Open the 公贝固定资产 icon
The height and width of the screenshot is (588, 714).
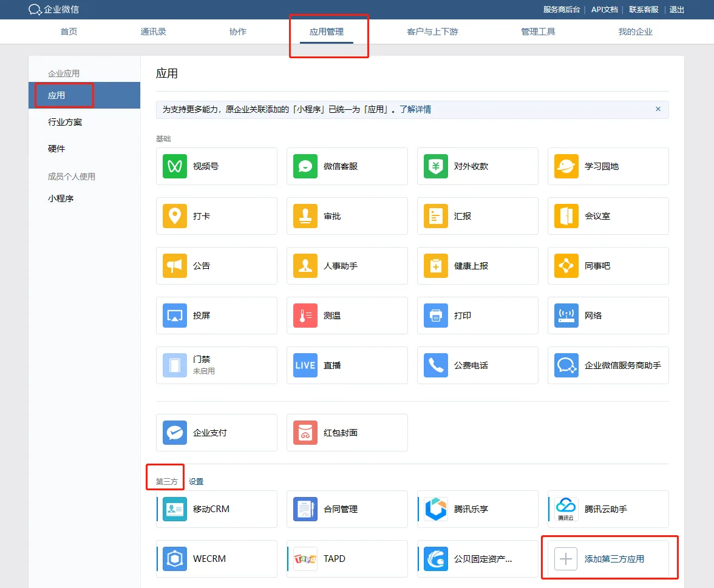click(x=436, y=558)
